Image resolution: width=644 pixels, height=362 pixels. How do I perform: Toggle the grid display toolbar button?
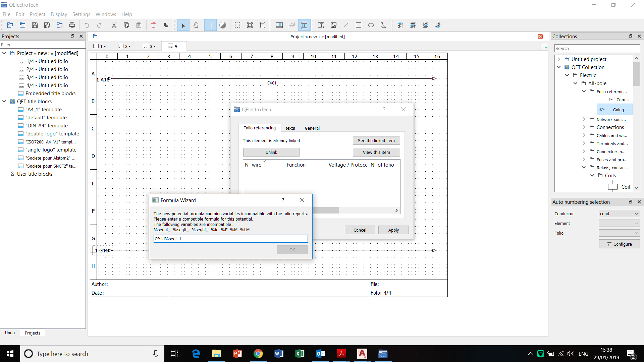click(x=210, y=25)
